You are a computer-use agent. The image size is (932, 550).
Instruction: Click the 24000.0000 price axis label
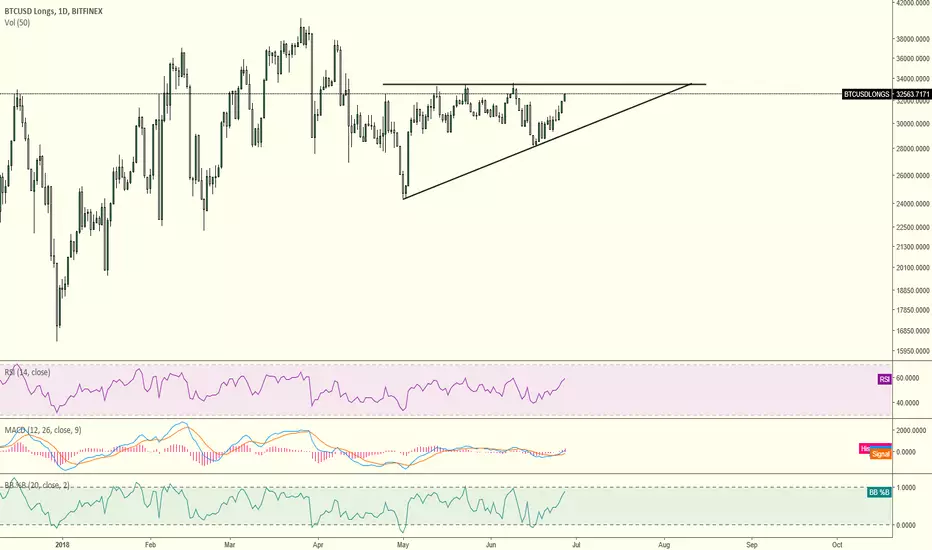[x=913, y=204]
